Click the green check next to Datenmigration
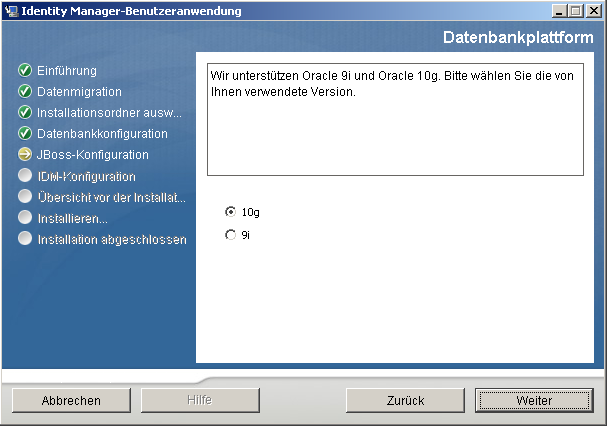This screenshot has width=607, height=426. (x=25, y=91)
